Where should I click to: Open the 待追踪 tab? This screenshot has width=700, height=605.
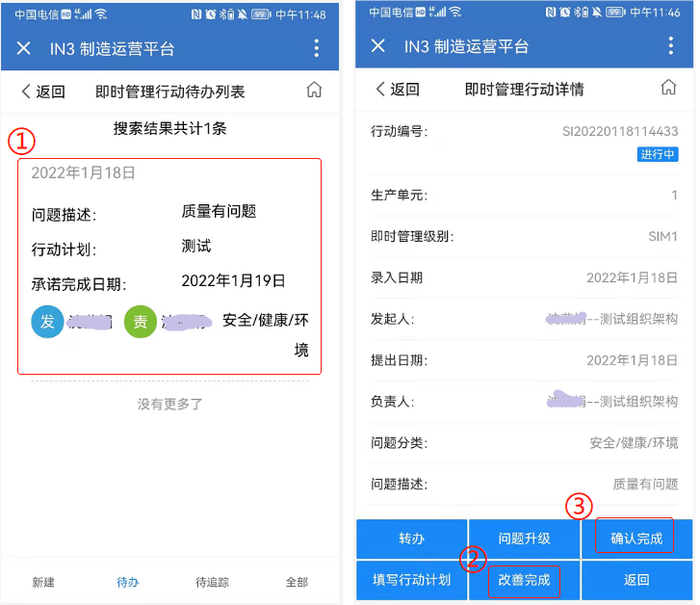212,582
